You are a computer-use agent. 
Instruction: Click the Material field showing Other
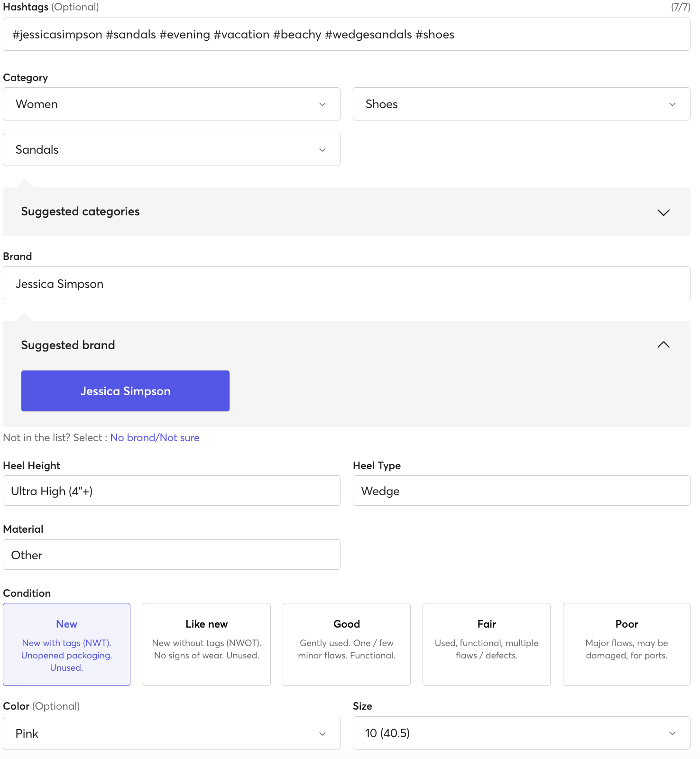171,555
